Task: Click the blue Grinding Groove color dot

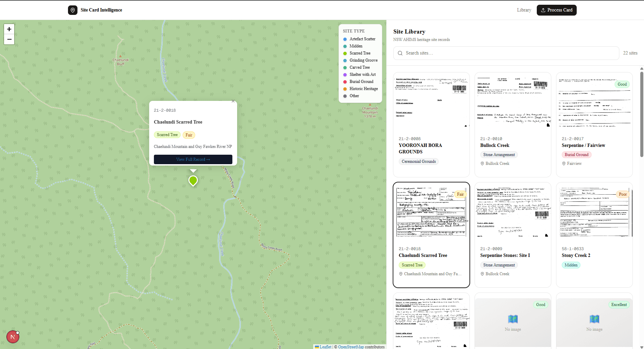Action: click(345, 60)
